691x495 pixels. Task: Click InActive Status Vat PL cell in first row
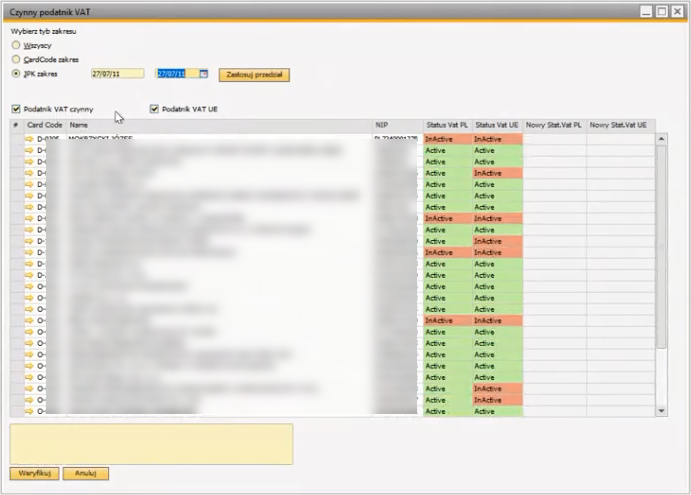pos(447,139)
